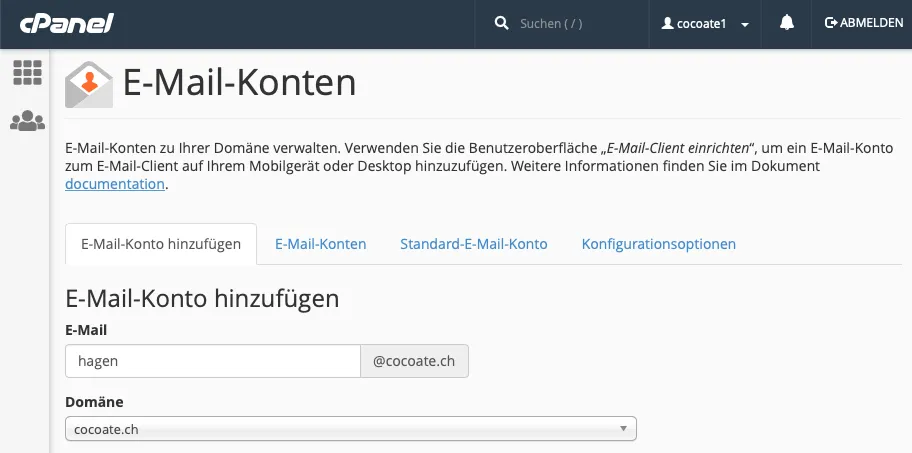Open the Konfigurationsoptionen tab
Viewport: 912px width, 453px height.
pos(658,244)
